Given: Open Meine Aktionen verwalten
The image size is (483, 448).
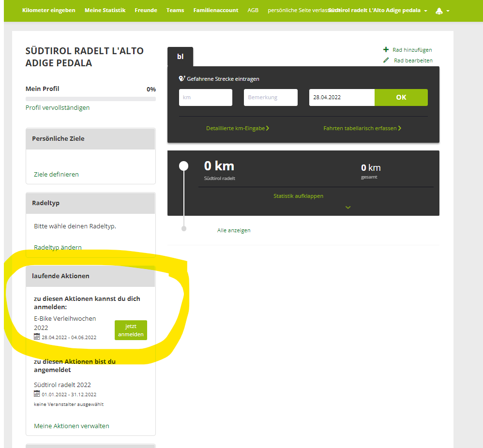Looking at the screenshot, I should click(72, 426).
